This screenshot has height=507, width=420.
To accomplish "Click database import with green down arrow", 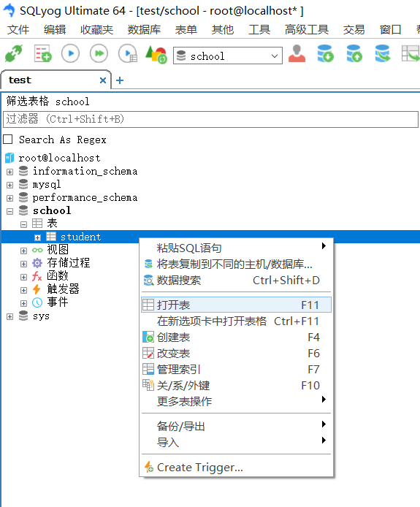I will coord(325,53).
